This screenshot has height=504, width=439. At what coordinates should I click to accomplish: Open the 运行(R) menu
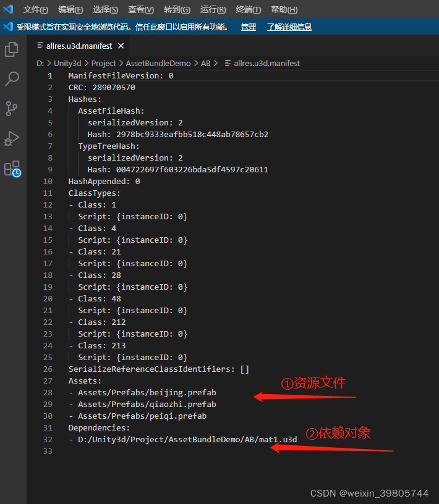pos(213,10)
